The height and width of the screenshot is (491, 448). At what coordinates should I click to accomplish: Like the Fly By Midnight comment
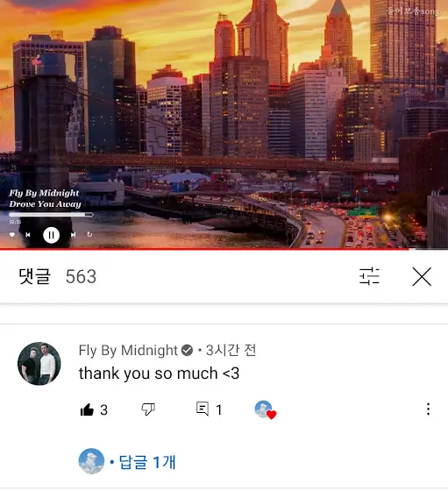point(87,409)
